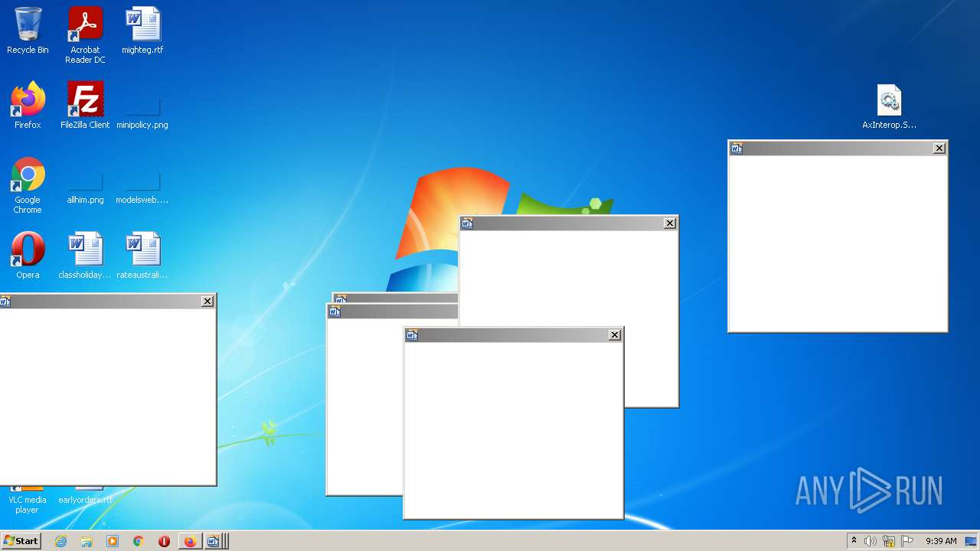Open the Recycle Bin desktop icon
The width and height of the screenshot is (980, 551).
coord(28,31)
